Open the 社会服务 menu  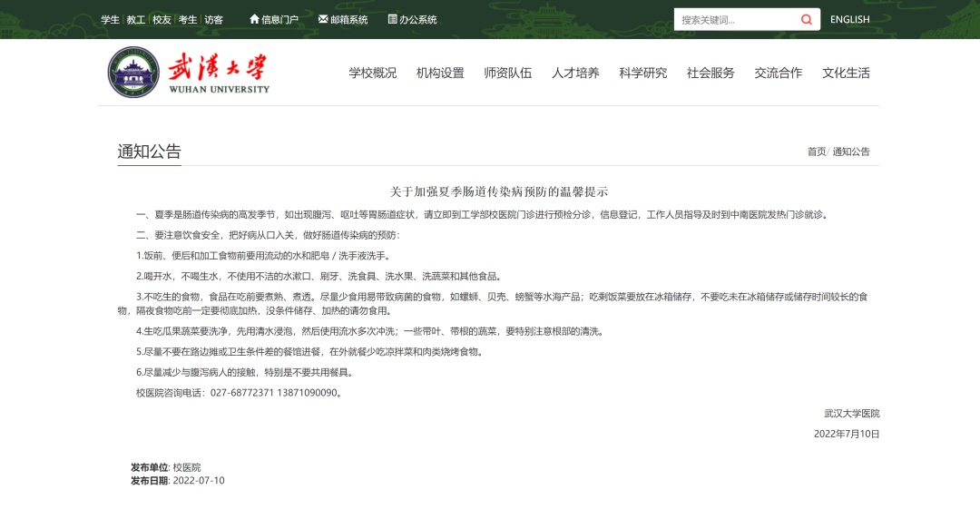coord(710,73)
